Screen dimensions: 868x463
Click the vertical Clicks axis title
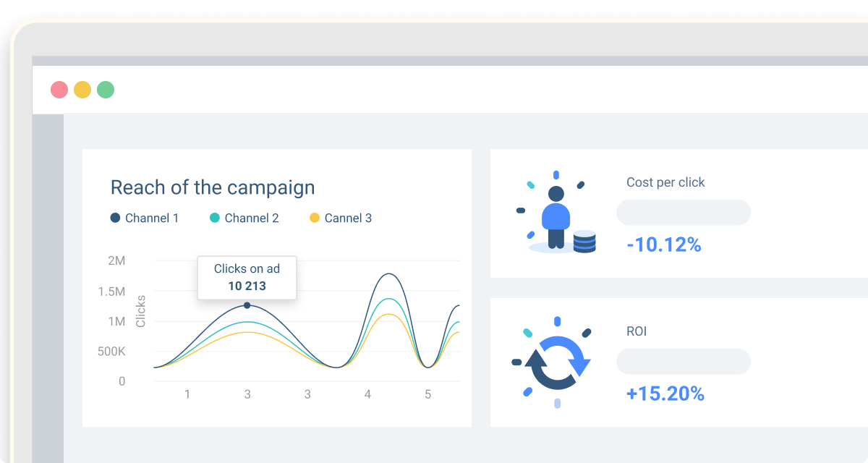[x=141, y=311]
